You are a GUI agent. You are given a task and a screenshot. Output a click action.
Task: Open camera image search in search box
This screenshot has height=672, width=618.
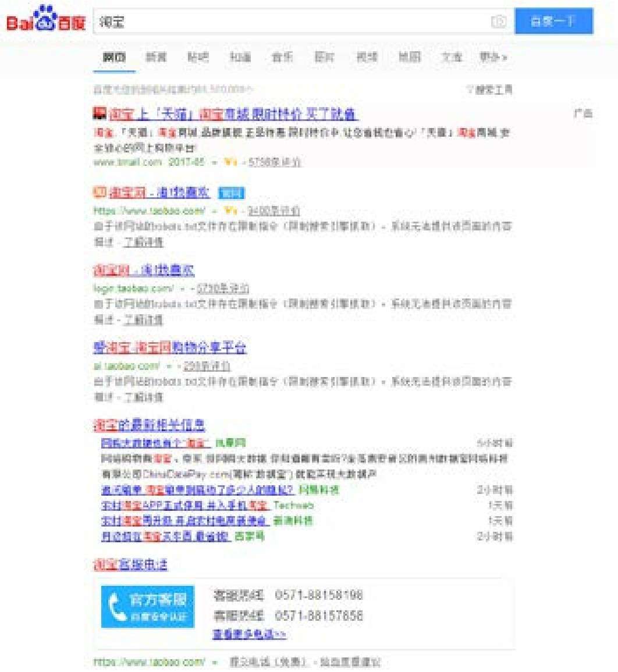click(x=498, y=22)
